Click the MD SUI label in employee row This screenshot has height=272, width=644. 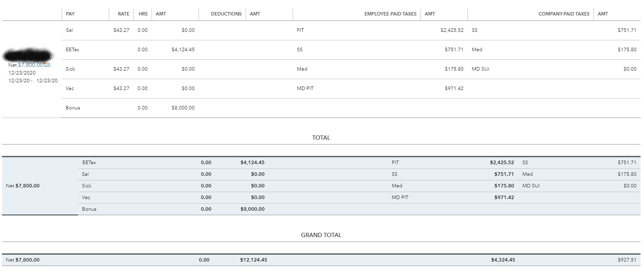point(480,69)
